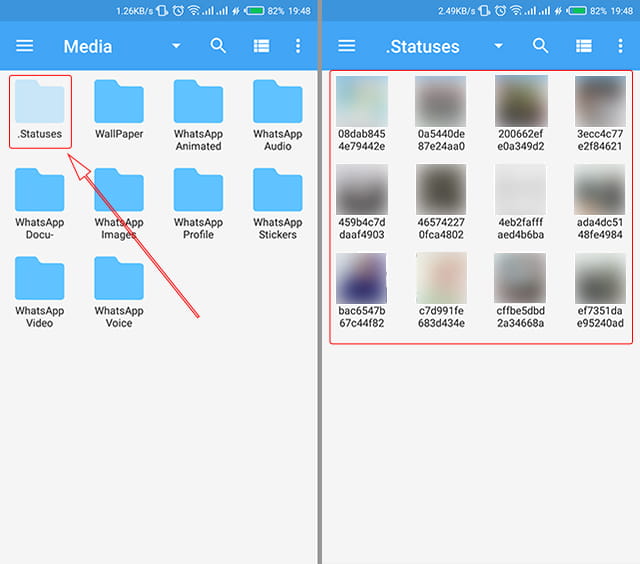Screen dimensions: 640x564
Task: Open file 46574227 0fca4802 thumbnail
Action: (x=441, y=189)
